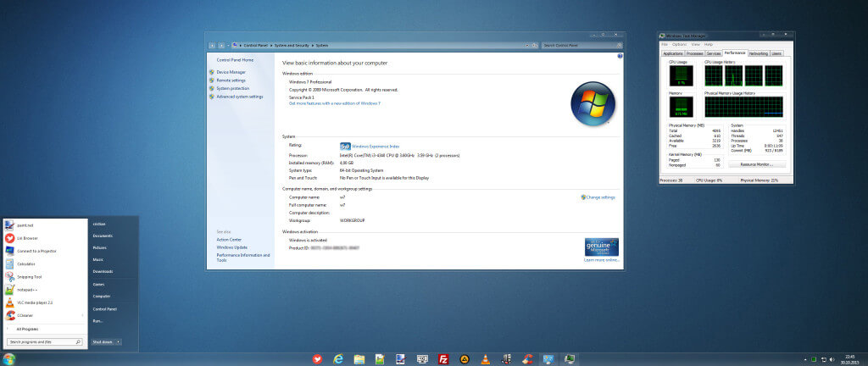Open FileZilla from the taskbar
This screenshot has height=366, width=868.
coord(442,359)
